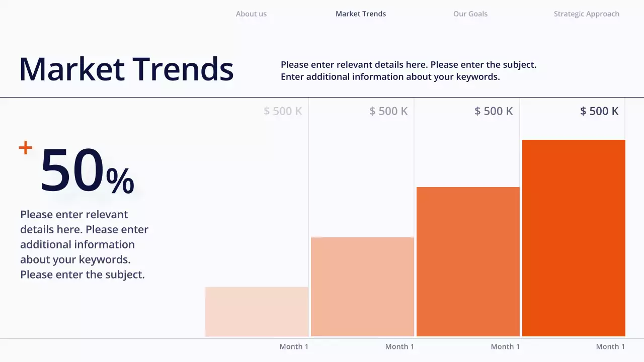Select the paragraph below the 50% figure

(84, 244)
